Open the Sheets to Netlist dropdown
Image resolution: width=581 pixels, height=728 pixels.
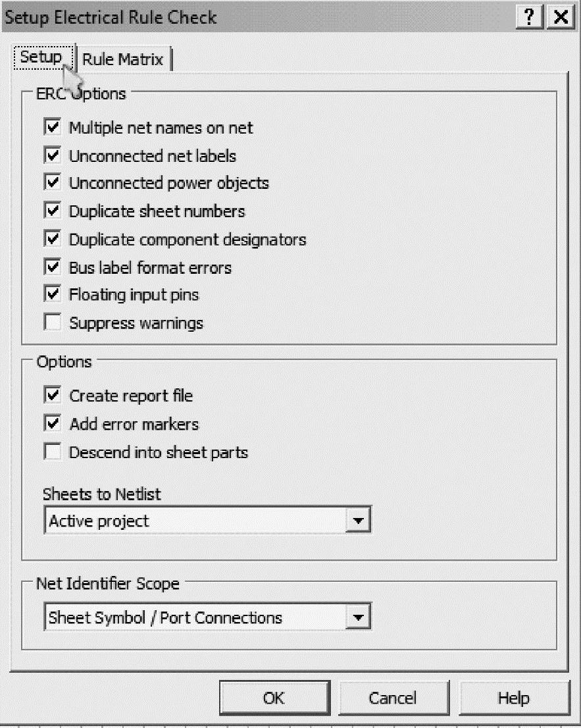point(357,521)
